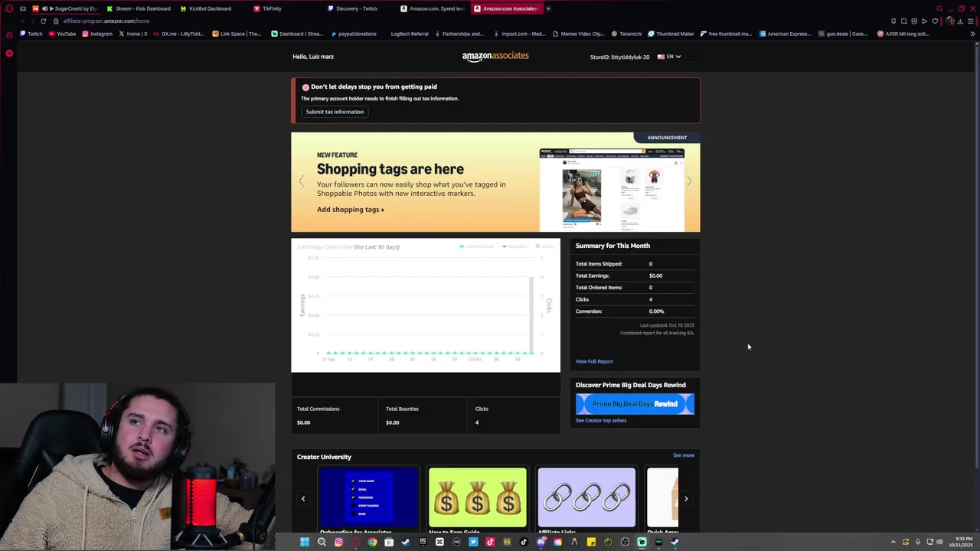The image size is (980, 551).
Task: Open Microsoft Store from the taskbar
Action: [x=389, y=542]
